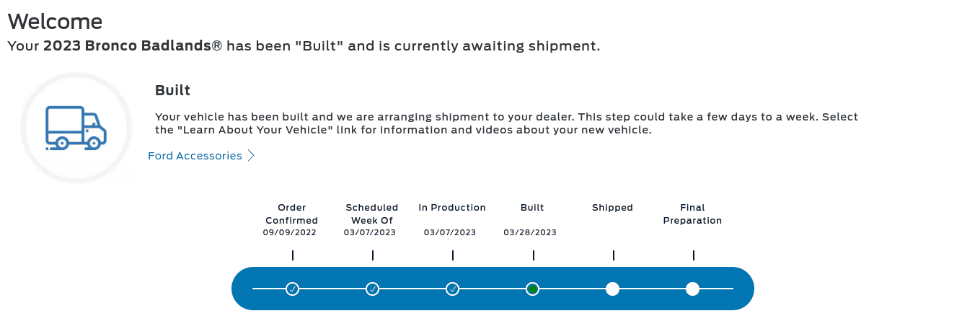Click the Final Preparation label
Screen dimensions: 980x329
tap(692, 214)
